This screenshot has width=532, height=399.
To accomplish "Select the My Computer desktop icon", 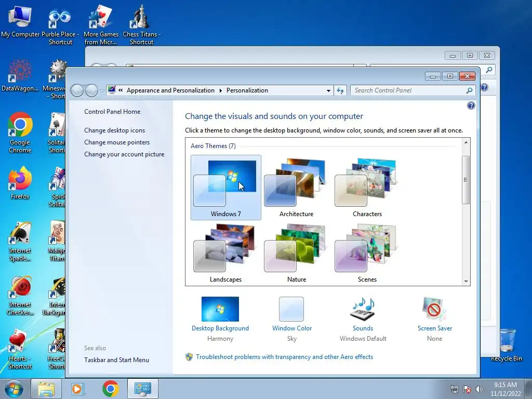I will pyautogui.click(x=20, y=21).
